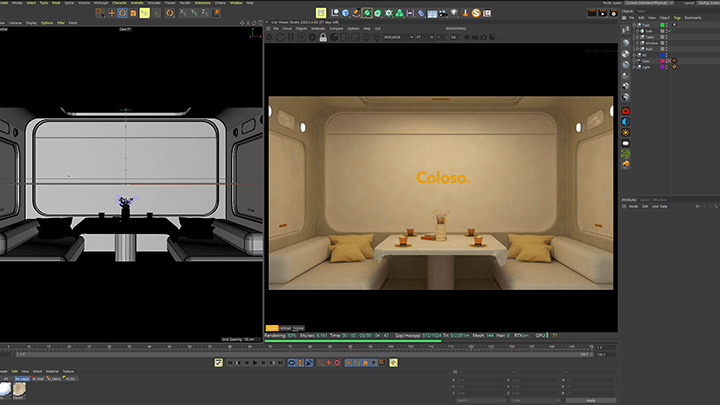Screen dimensions: 720x405
Task: Open the Layout dropdown at top right
Action: 708,3
